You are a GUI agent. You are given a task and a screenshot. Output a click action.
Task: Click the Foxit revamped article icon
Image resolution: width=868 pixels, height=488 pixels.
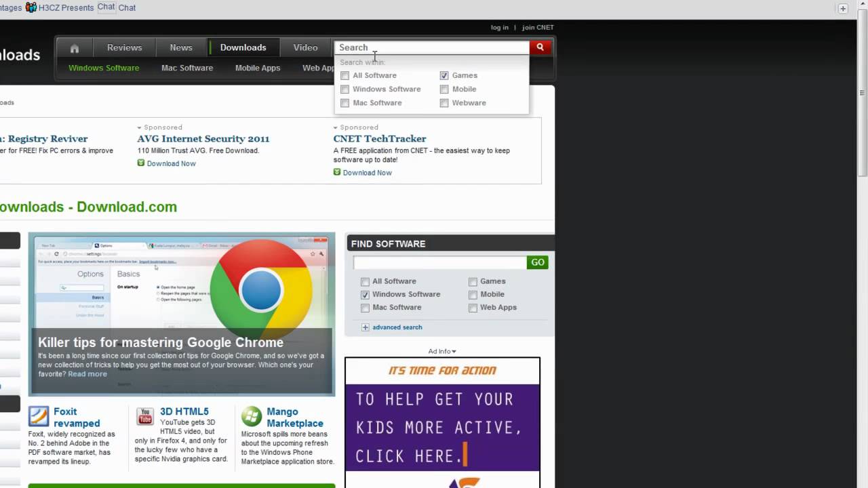[39, 416]
